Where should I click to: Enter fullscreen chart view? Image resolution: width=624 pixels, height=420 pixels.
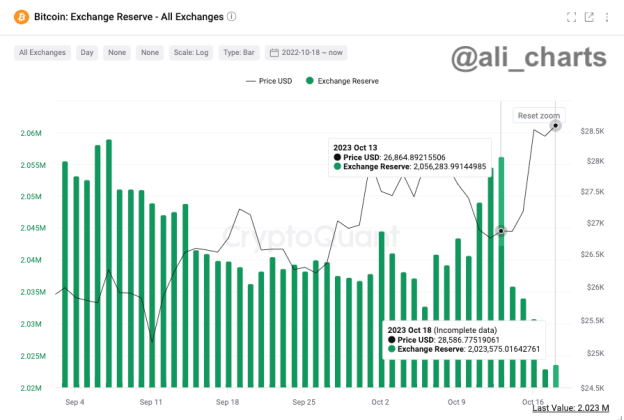pos(571,17)
